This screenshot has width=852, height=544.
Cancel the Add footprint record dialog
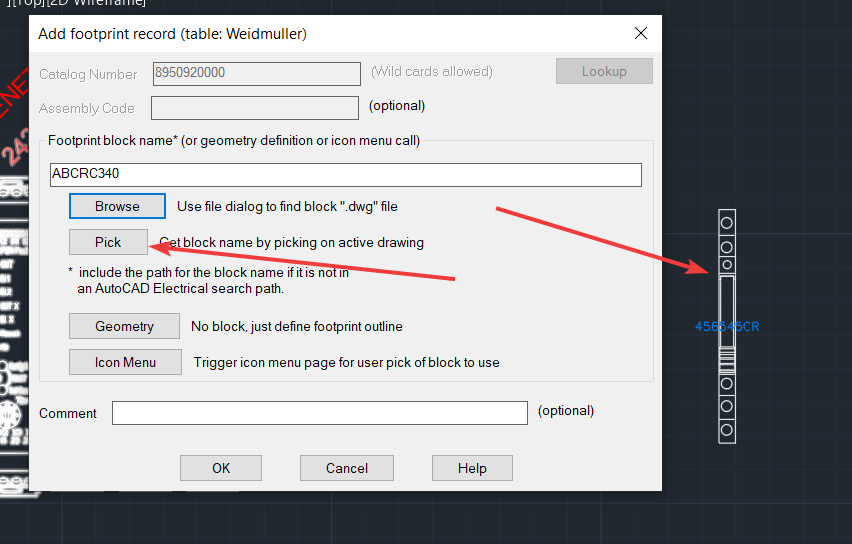pos(347,468)
